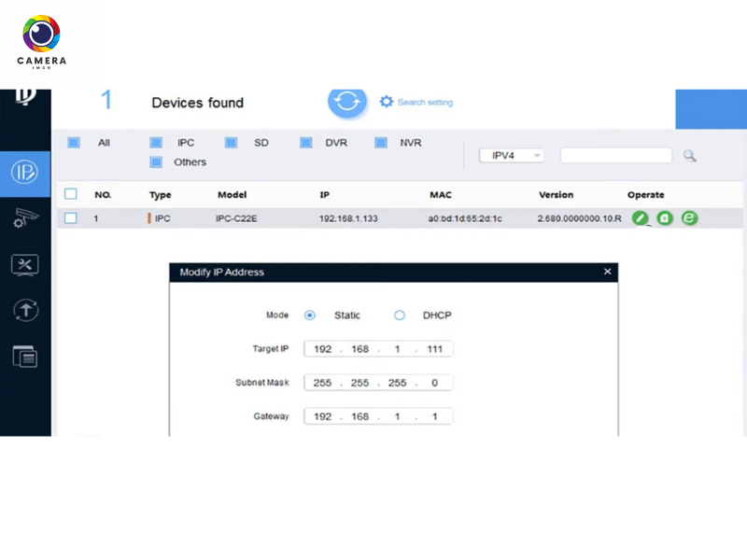Open the device upgrade sidebar icon
The height and width of the screenshot is (560, 747).
click(24, 311)
